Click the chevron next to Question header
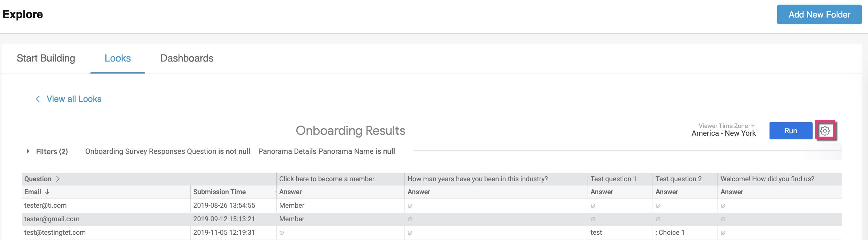 pyautogui.click(x=58, y=179)
